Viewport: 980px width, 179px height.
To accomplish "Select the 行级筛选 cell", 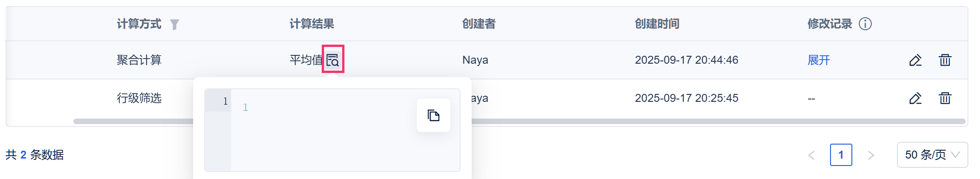I will [139, 98].
